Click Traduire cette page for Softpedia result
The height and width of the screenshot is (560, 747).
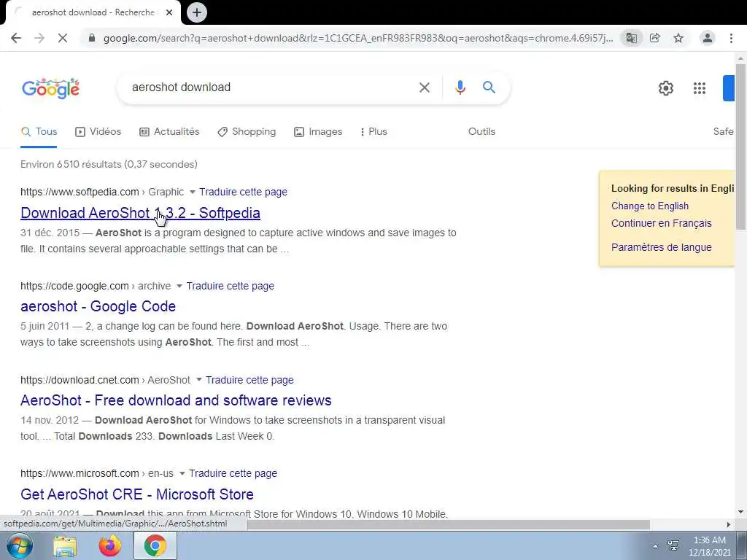(243, 192)
